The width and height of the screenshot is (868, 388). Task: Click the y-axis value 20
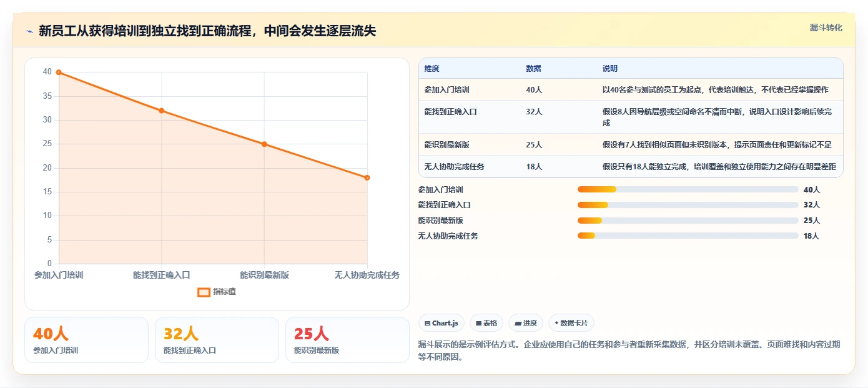click(x=47, y=168)
